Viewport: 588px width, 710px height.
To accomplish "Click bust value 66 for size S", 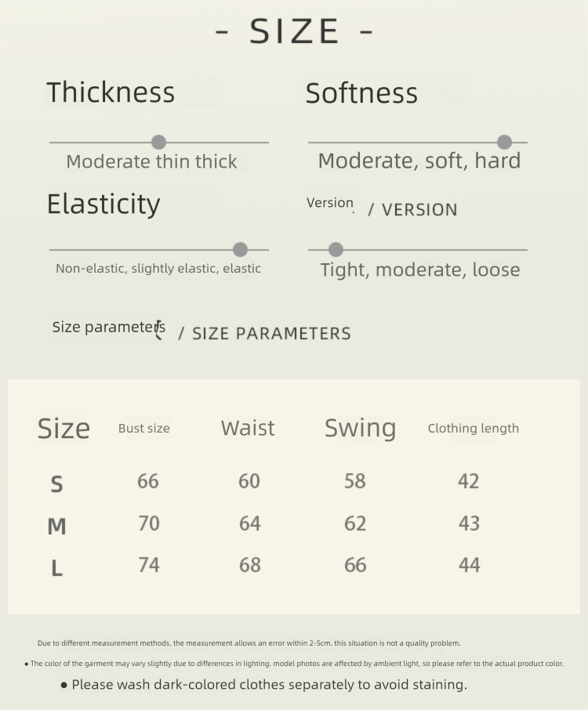I will coord(147,481).
